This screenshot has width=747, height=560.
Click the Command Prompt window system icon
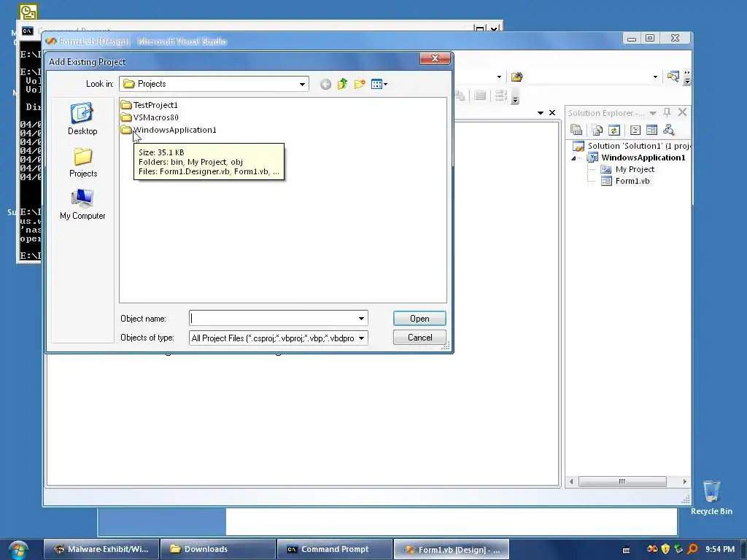(x=27, y=31)
